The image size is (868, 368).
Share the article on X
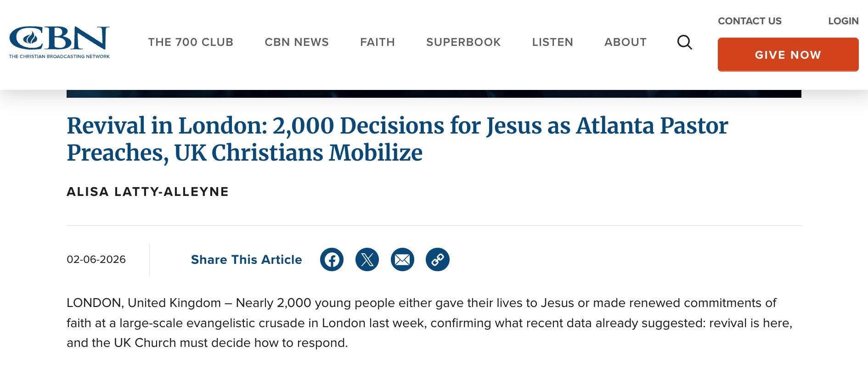click(x=367, y=260)
